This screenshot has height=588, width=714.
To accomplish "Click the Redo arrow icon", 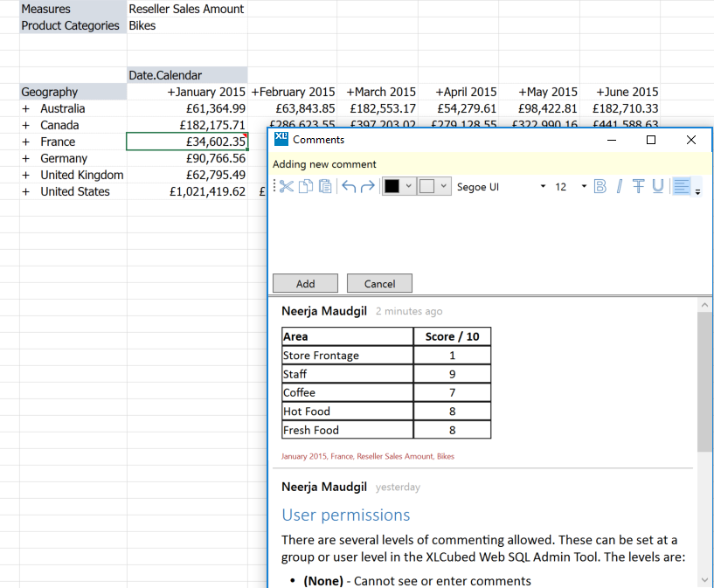I will pos(368,186).
